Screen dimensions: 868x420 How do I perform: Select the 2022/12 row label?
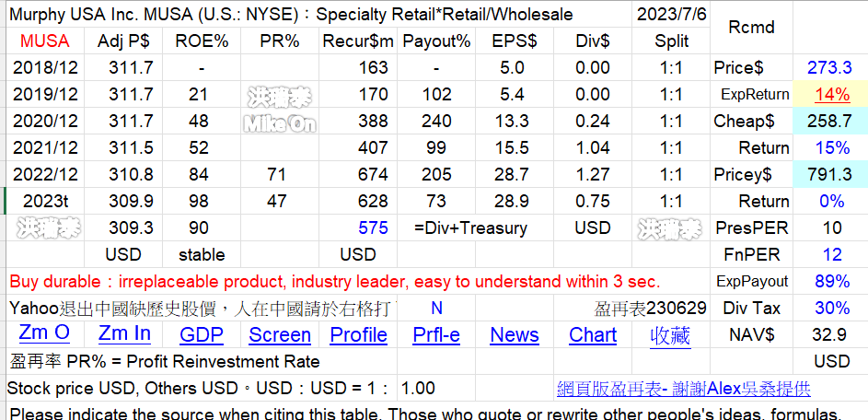pos(45,174)
